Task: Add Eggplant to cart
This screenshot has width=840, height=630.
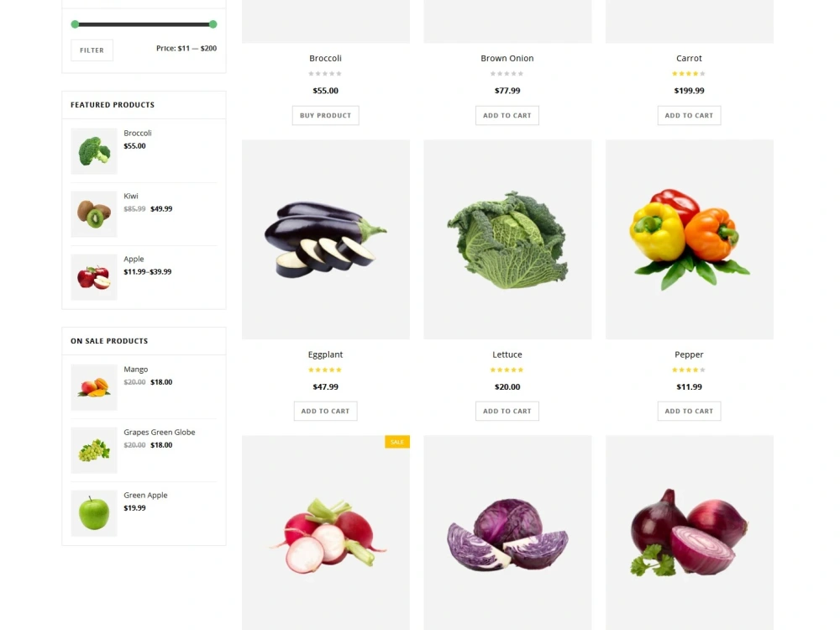Action: coord(325,411)
